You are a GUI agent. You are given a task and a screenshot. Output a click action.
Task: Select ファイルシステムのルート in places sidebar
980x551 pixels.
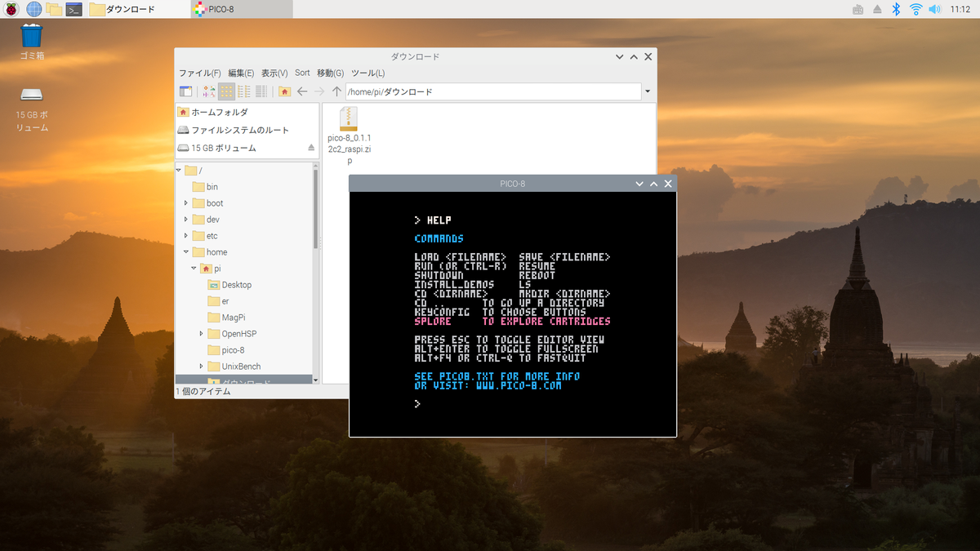247,130
